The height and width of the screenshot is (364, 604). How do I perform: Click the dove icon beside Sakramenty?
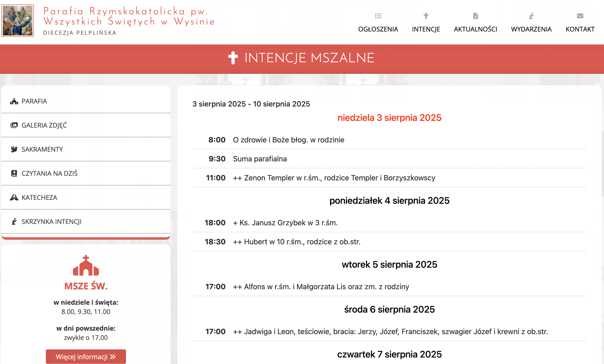pos(14,149)
